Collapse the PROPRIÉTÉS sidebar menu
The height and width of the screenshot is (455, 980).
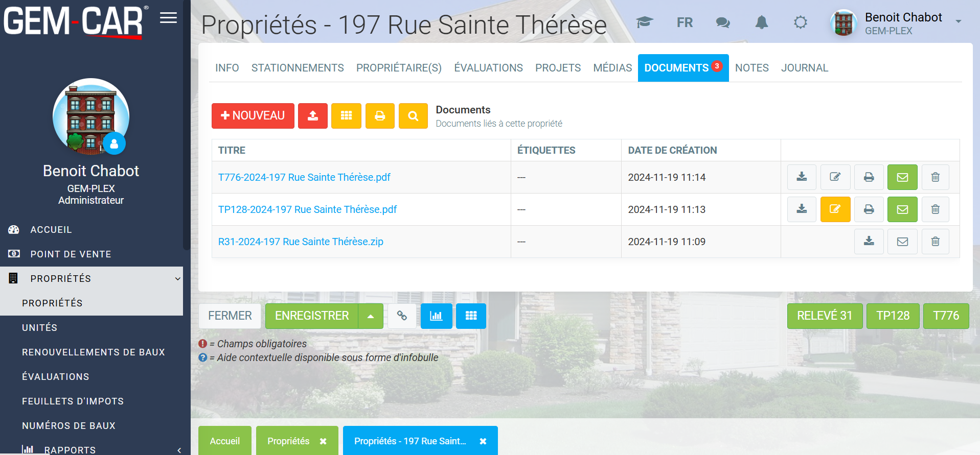177,279
